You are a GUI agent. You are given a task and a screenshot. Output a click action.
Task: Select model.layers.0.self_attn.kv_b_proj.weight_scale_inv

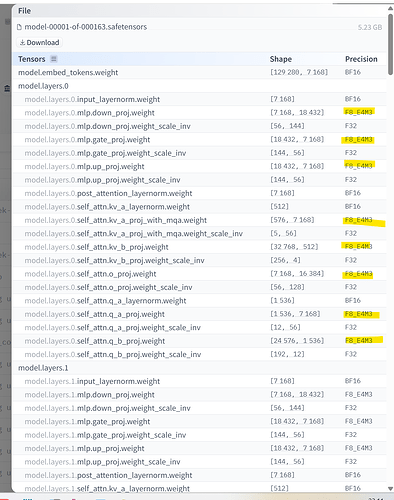pyautogui.click(x=199, y=260)
